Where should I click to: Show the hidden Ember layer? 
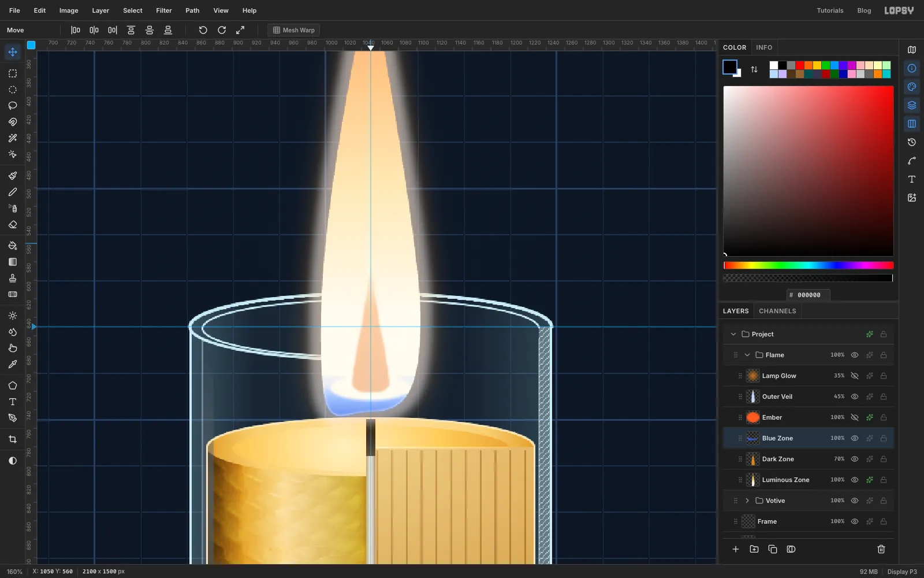click(855, 417)
